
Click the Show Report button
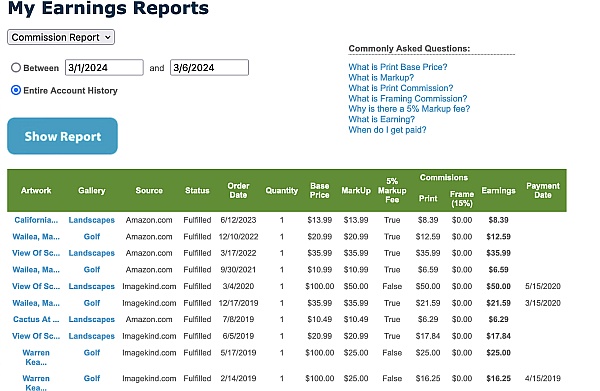[62, 136]
